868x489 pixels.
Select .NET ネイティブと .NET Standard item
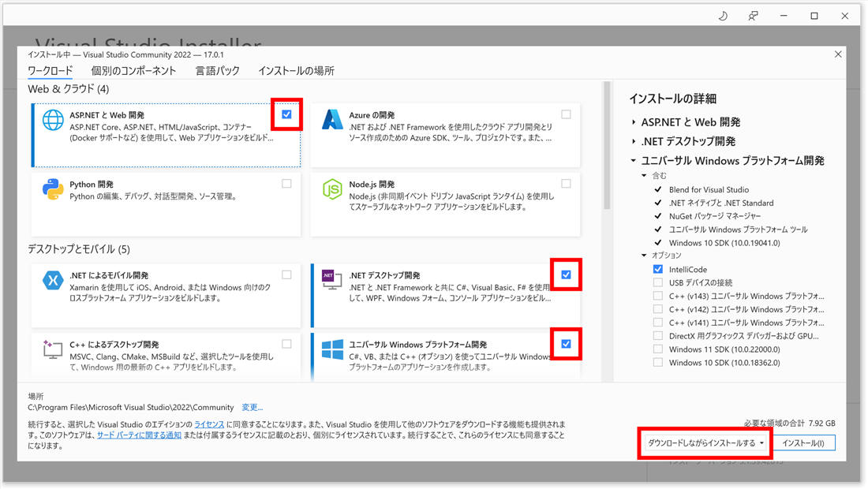(721, 203)
